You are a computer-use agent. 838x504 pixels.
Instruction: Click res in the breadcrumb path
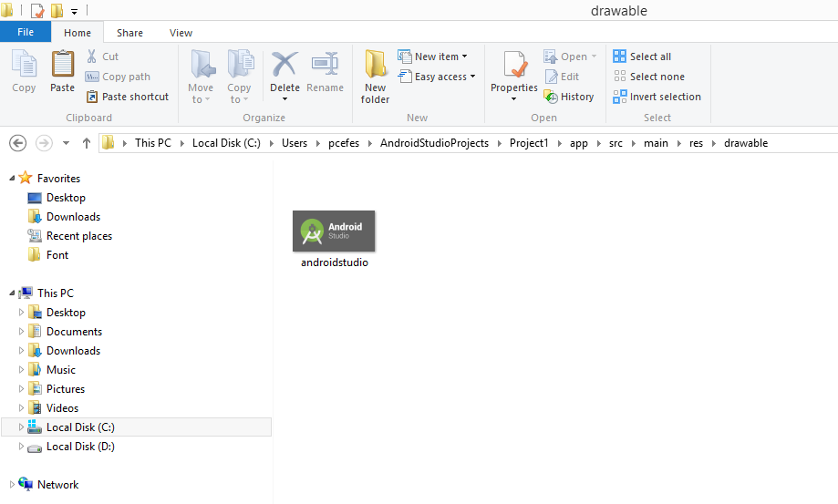696,143
